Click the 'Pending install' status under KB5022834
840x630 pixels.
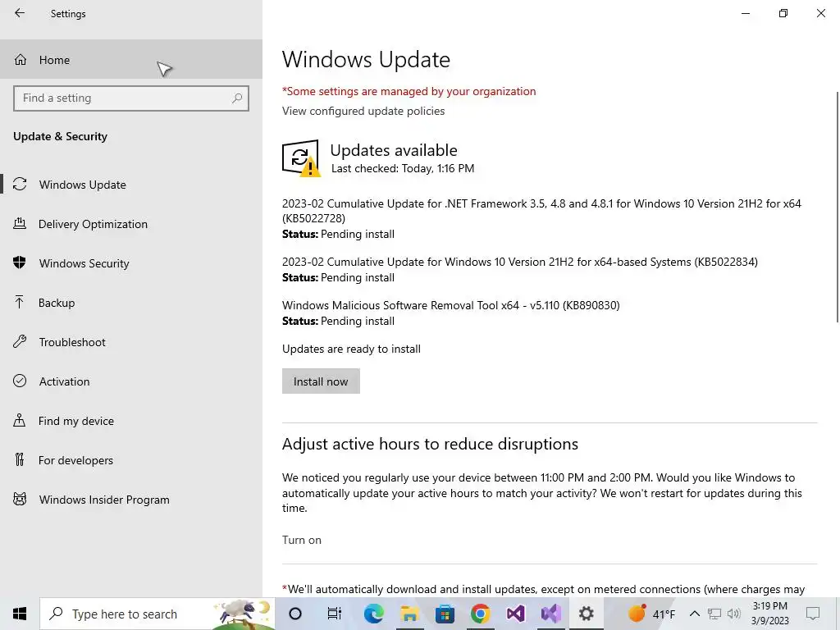(358, 277)
